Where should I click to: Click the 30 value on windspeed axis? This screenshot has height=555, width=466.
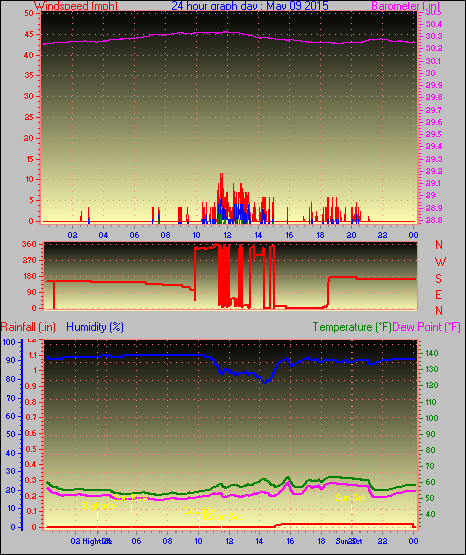pos(29,96)
